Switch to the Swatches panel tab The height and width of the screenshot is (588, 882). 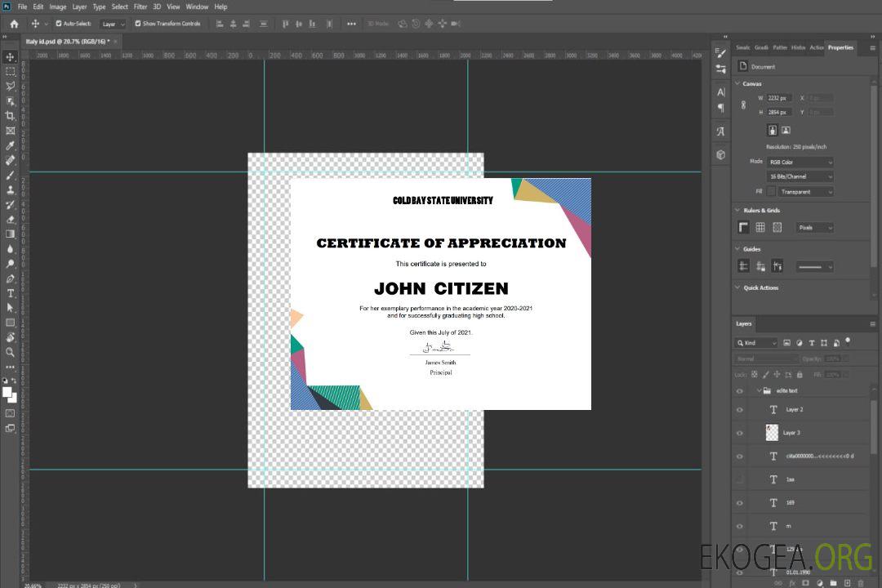pos(743,48)
